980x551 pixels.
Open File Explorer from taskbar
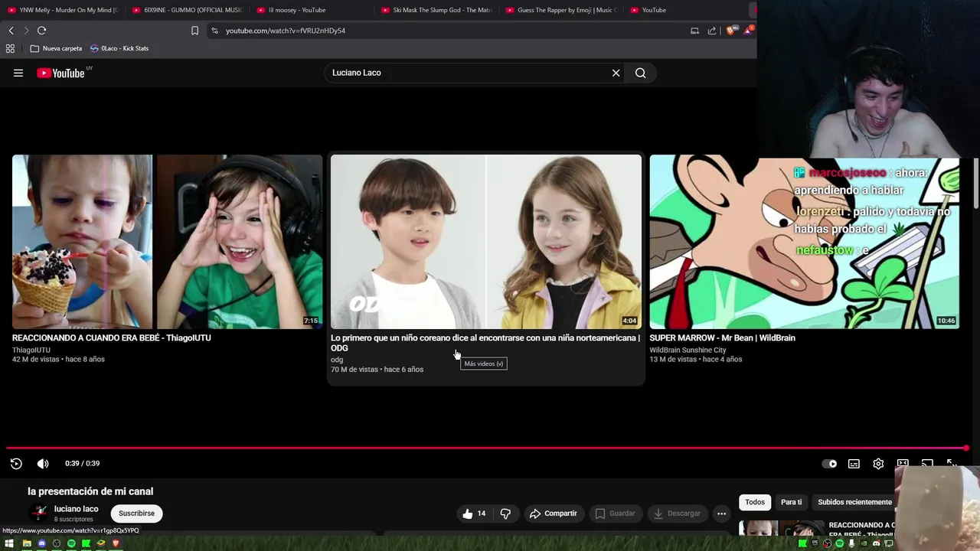pos(27,543)
